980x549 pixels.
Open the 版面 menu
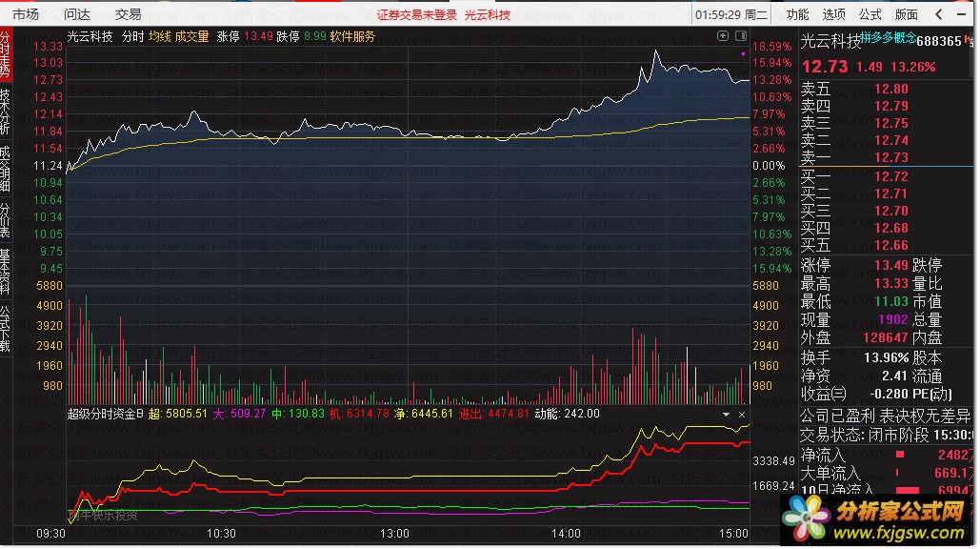click(x=907, y=13)
